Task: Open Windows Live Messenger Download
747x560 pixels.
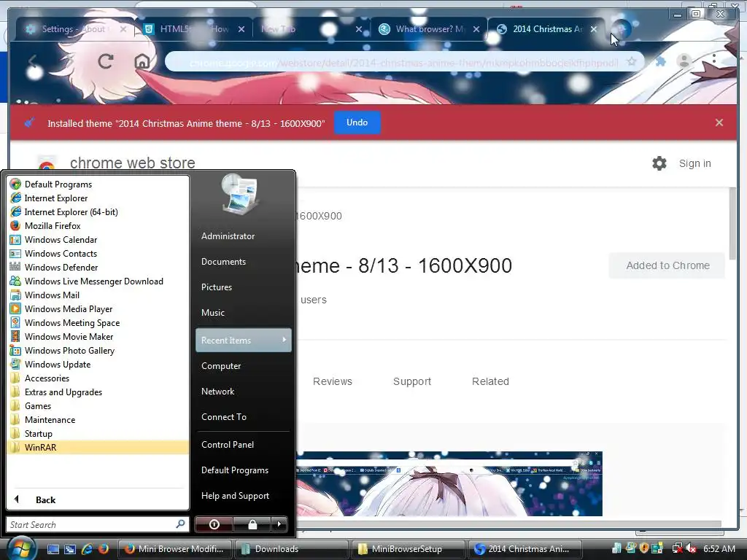Action: coord(94,281)
